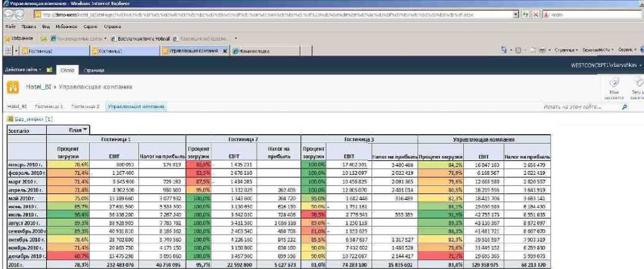Image resolution: width=644 pixels, height=269 pixels.
Task: Click the Мне нравится icon
Action: [614, 84]
